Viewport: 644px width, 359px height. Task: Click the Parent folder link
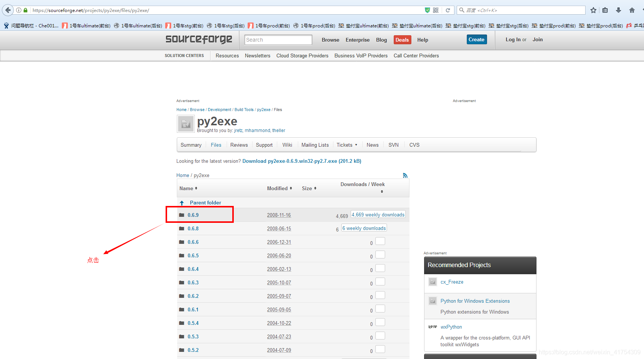[x=205, y=203]
